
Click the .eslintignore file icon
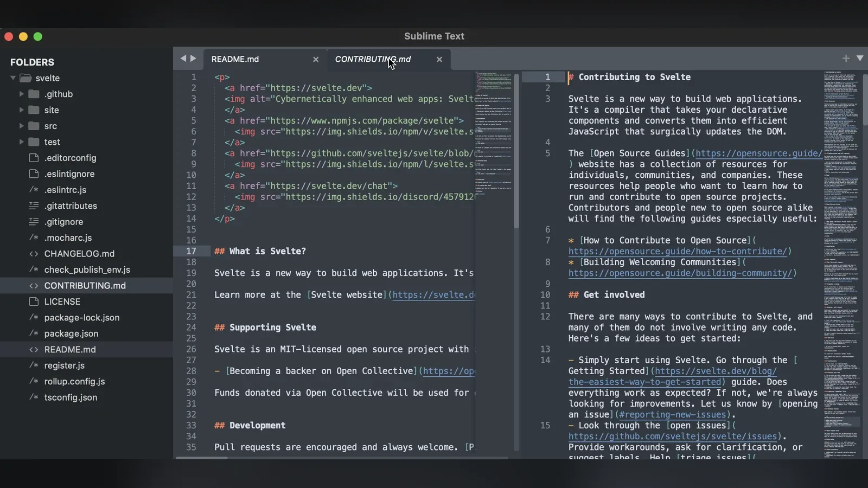34,174
